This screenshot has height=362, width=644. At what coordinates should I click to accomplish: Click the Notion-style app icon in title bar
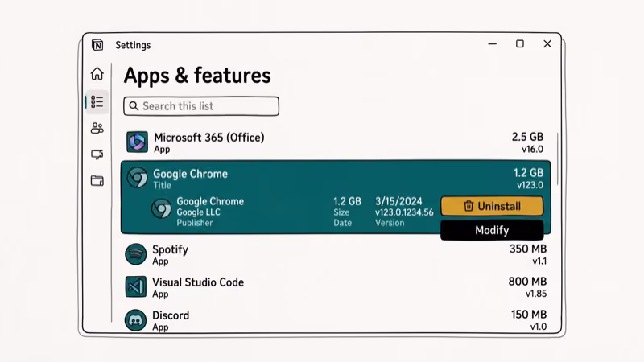97,45
